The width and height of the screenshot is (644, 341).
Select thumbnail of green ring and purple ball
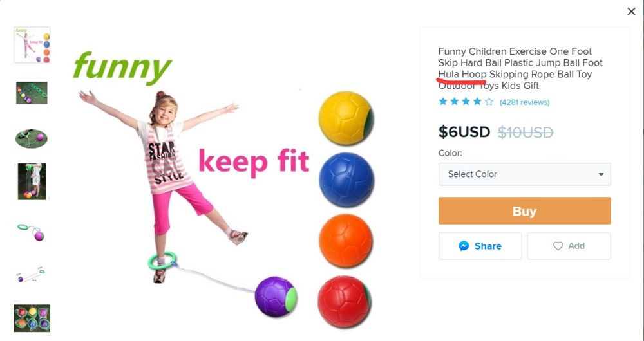click(31, 232)
